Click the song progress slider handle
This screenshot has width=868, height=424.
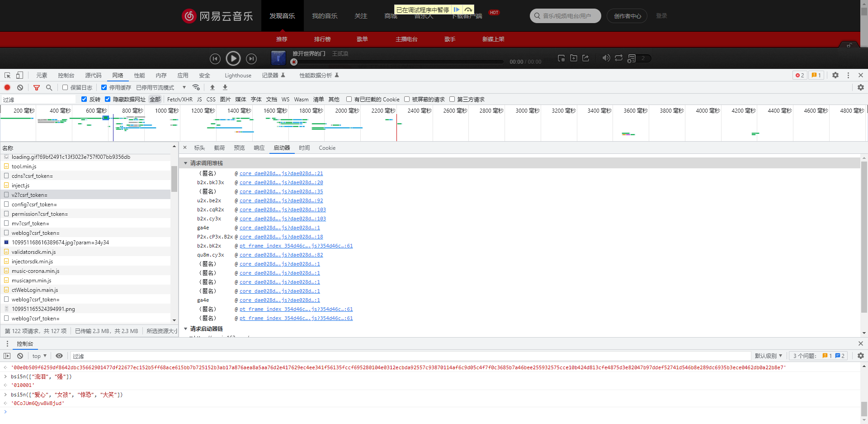294,62
